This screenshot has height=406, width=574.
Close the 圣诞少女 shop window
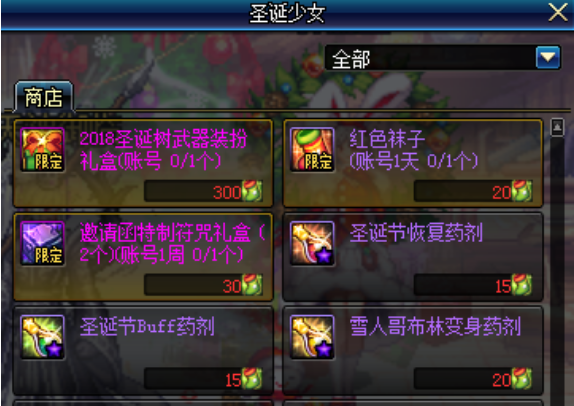coord(558,12)
